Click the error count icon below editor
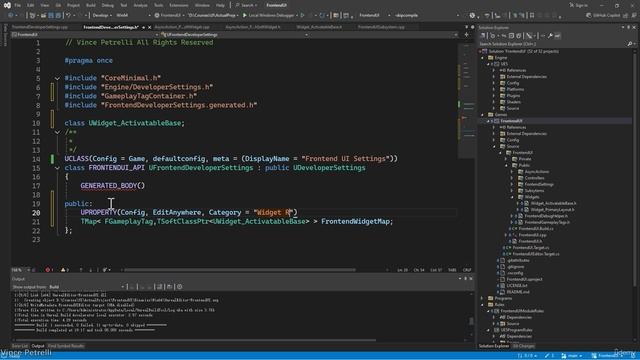This screenshot has width=640, height=360. point(49,270)
